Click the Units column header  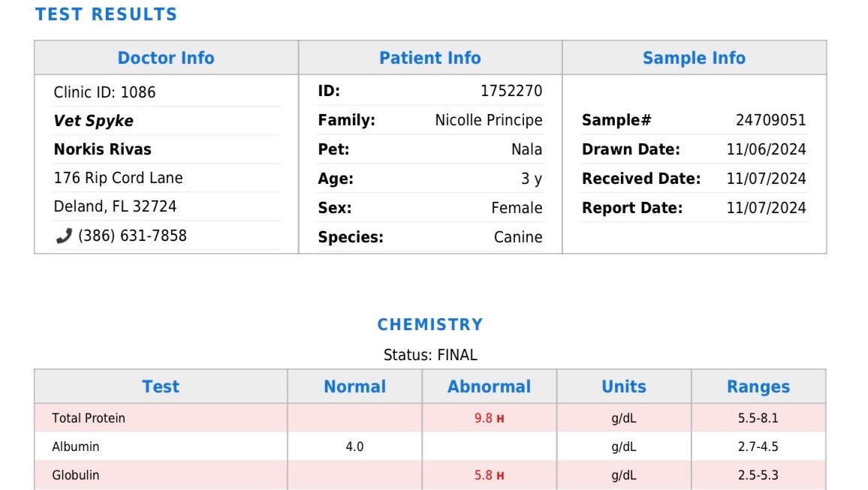point(624,386)
